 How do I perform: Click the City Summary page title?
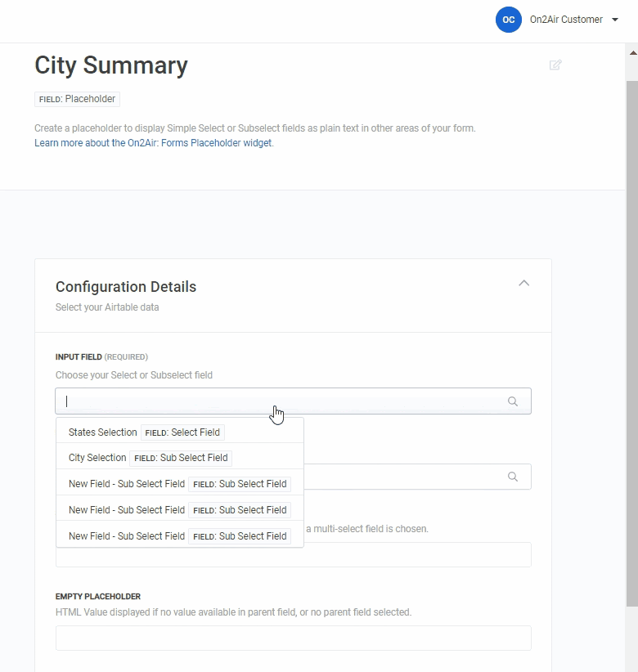click(111, 65)
